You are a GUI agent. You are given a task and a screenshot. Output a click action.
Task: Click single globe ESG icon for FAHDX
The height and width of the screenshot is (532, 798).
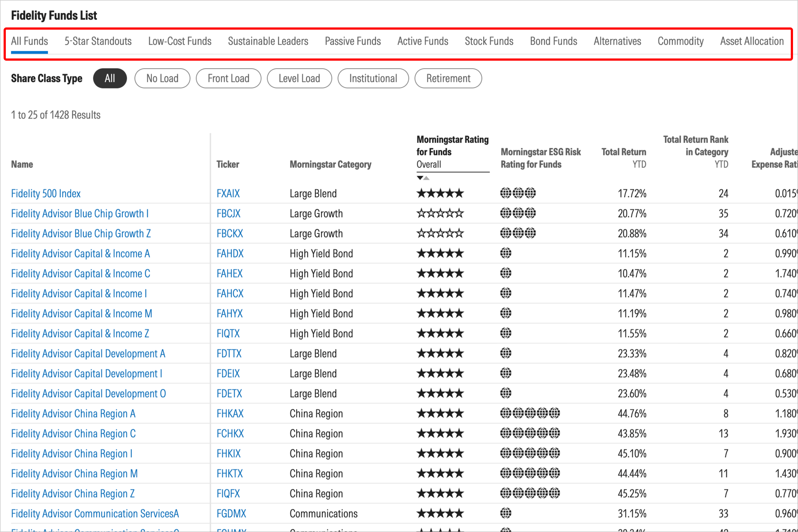(x=506, y=253)
